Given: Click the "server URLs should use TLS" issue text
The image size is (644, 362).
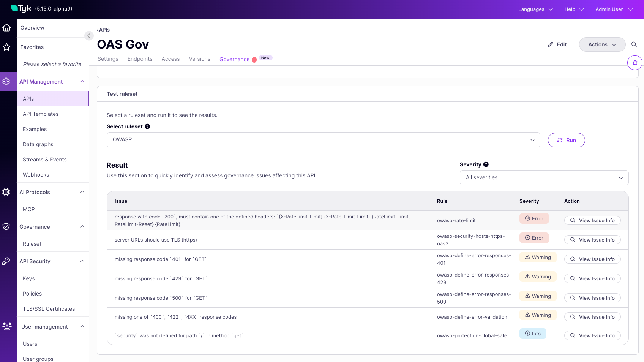Looking at the screenshot, I should [156, 240].
